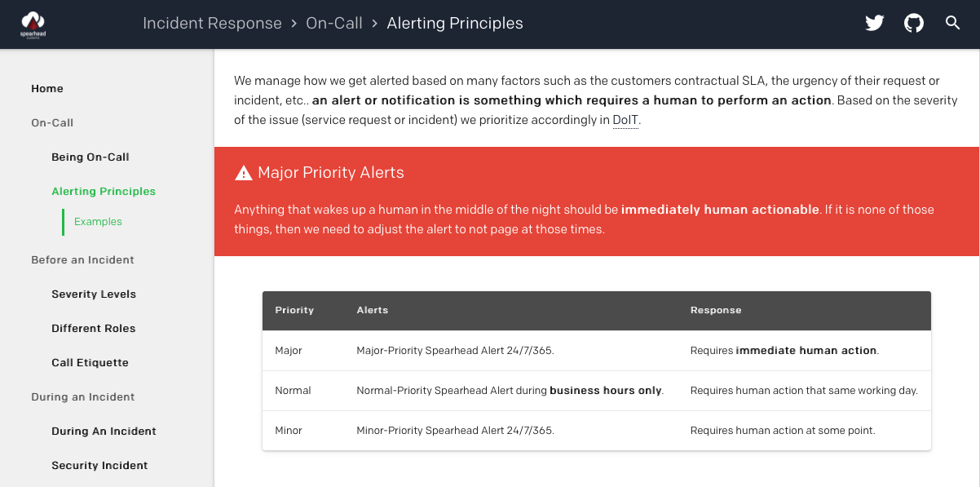The width and height of the screenshot is (980, 487).
Task: Select the Major priority table row
Action: click(x=597, y=350)
